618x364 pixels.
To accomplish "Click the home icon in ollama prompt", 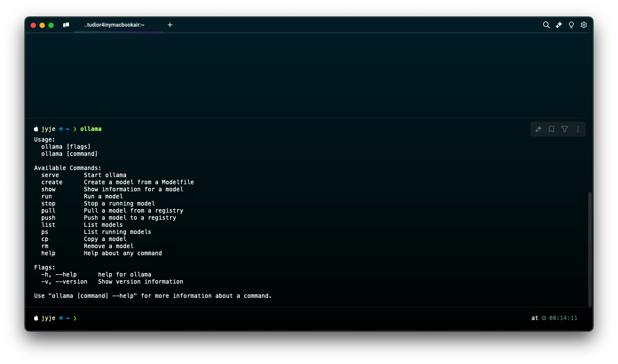I will [61, 129].
